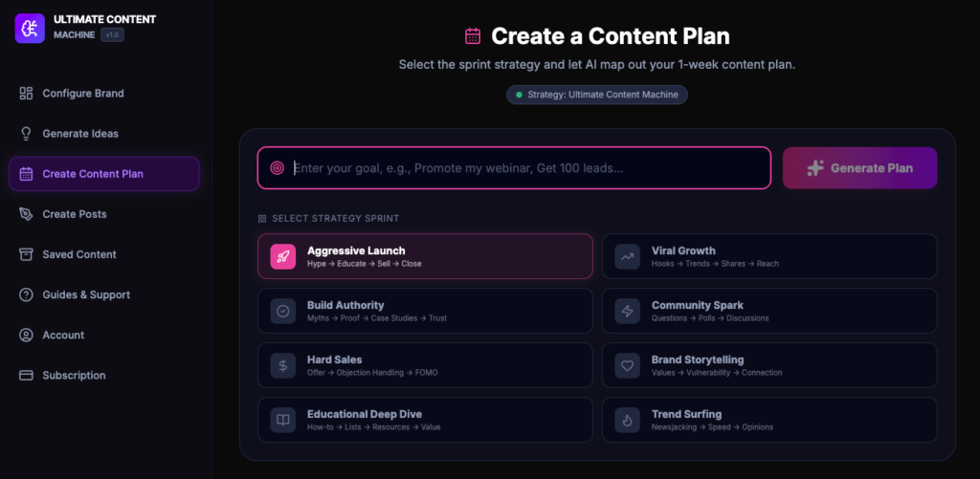
Task: Click the rocket icon on Aggressive Launch
Action: pos(283,256)
